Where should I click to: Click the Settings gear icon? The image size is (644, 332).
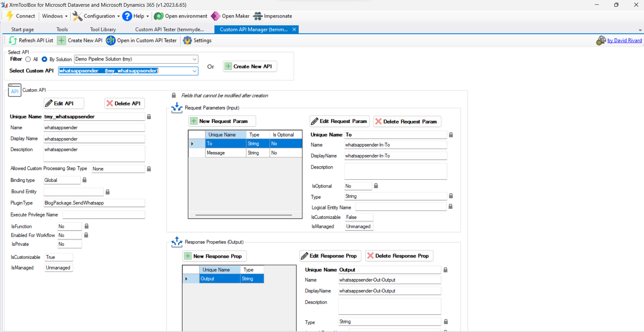point(187,40)
